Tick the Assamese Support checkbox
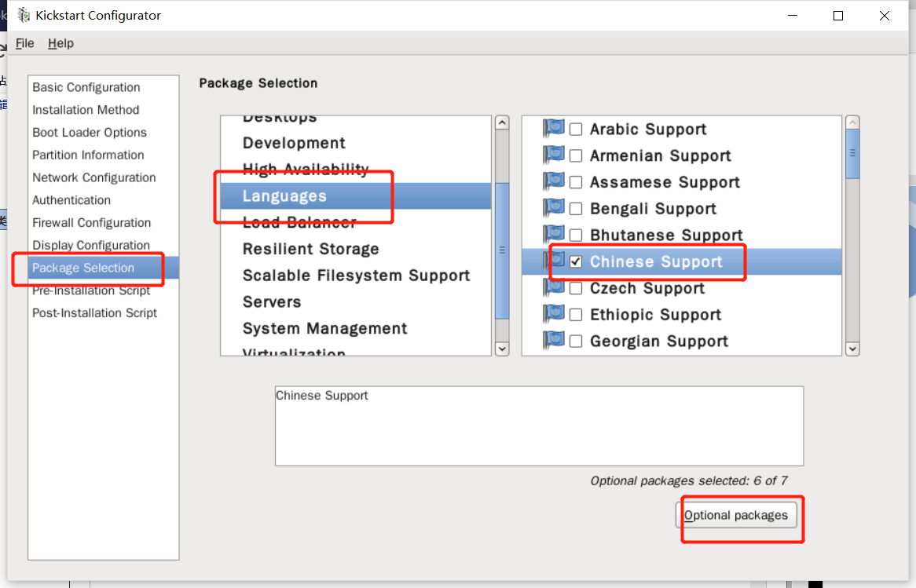 (x=576, y=182)
